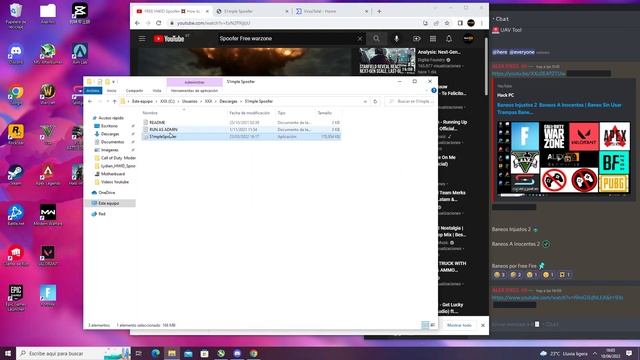This screenshot has height=360, width=640.
Task: Click the YouTube search magnifier button
Action: pos(376,39)
